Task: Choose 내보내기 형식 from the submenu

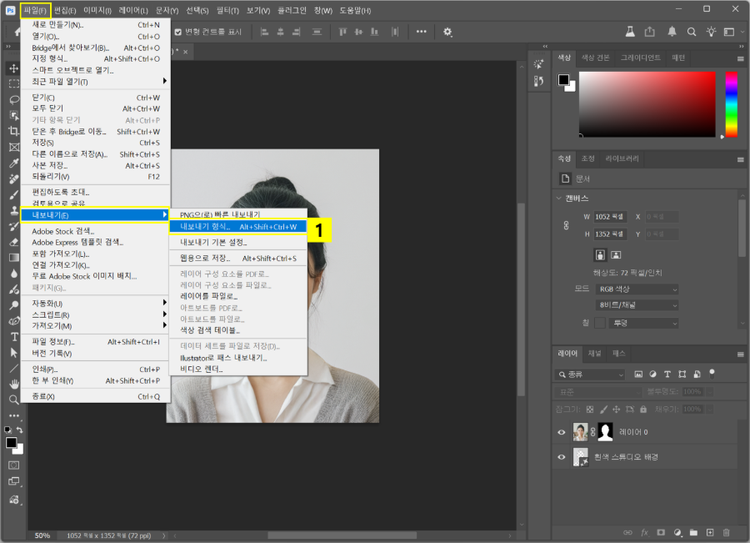Action: pos(205,227)
